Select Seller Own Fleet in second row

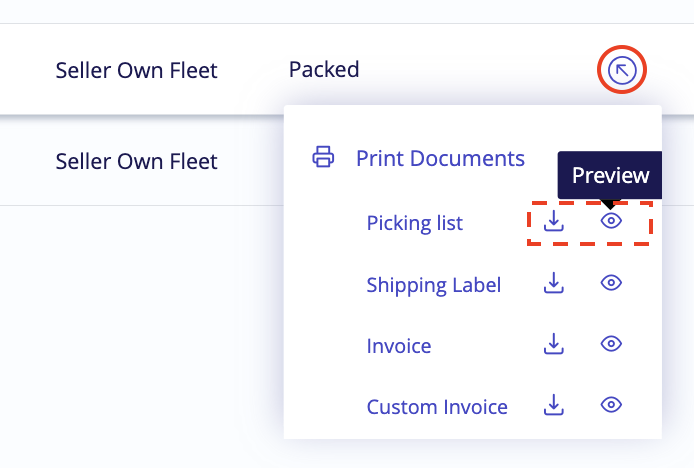[136, 161]
